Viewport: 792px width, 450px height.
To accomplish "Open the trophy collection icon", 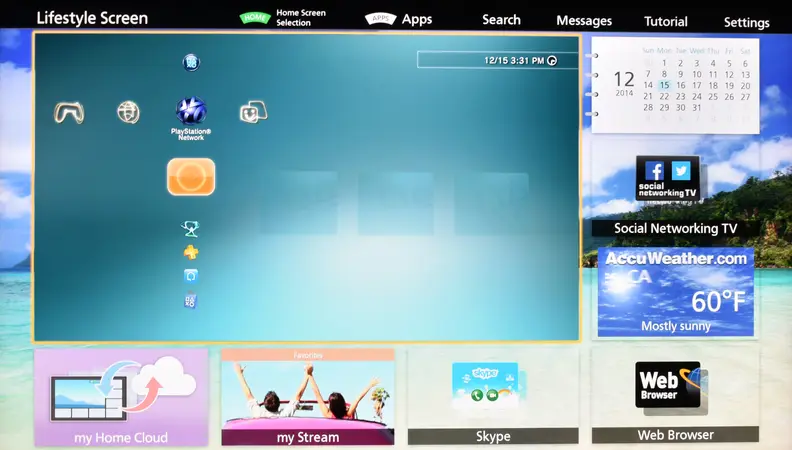I will pyautogui.click(x=190, y=229).
